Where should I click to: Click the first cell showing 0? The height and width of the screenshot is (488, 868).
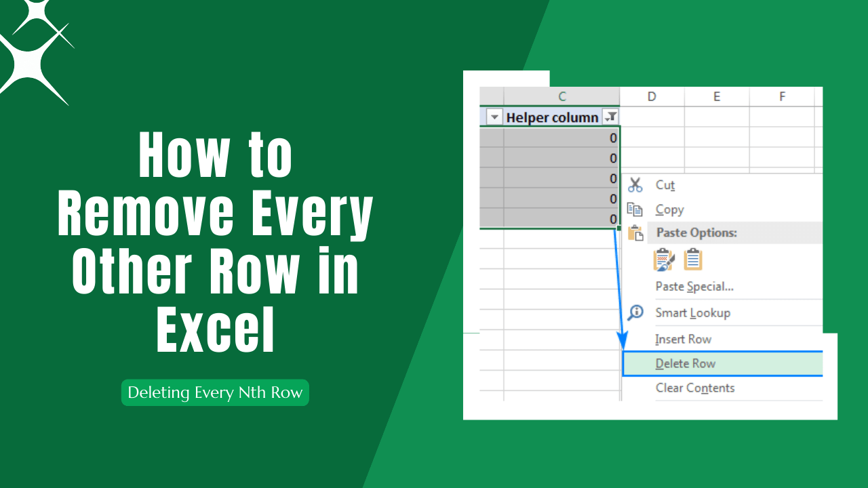click(583, 138)
